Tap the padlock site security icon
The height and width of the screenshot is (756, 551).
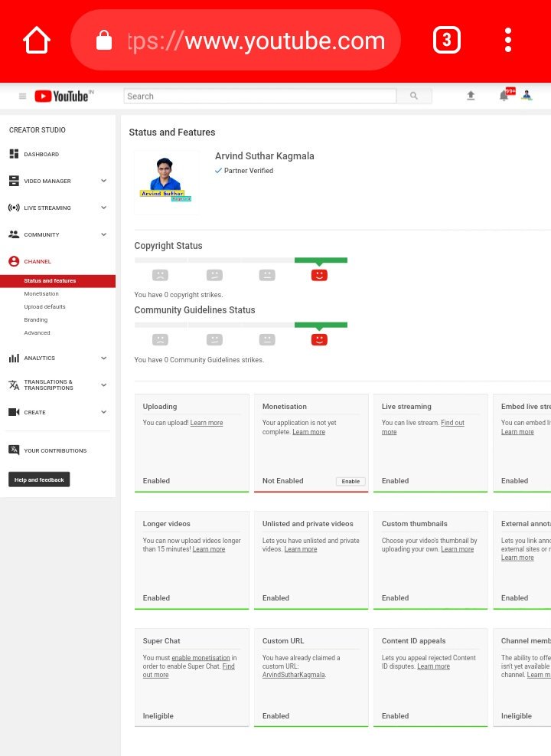[x=104, y=41]
